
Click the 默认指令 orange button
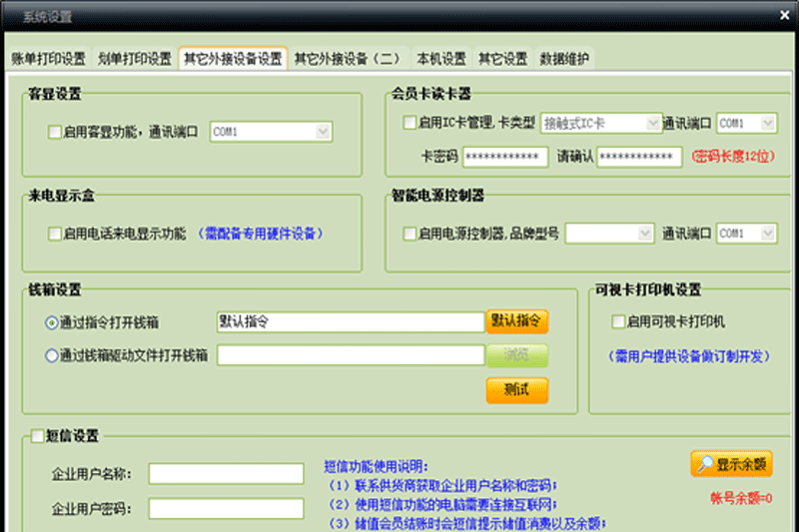pyautogui.click(x=516, y=321)
